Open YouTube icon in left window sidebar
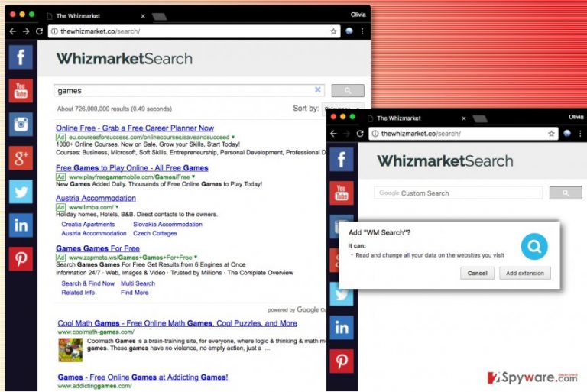 pyautogui.click(x=21, y=91)
